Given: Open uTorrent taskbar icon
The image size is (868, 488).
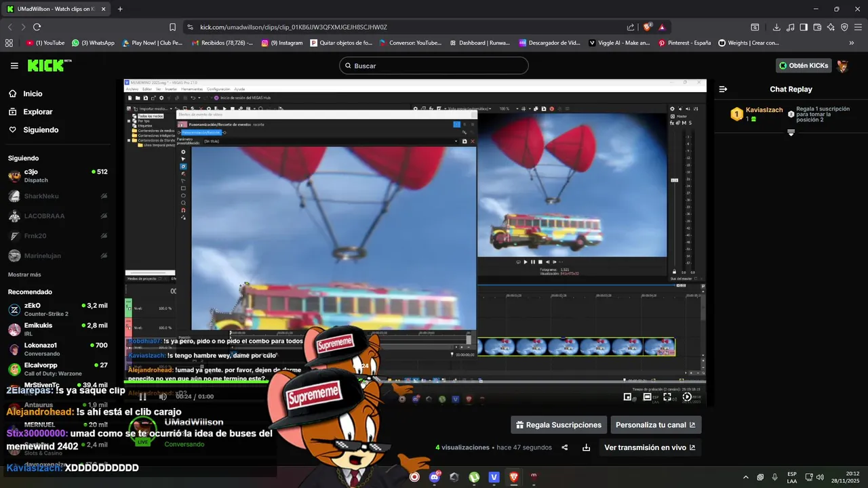Looking at the screenshot, I should tap(474, 477).
